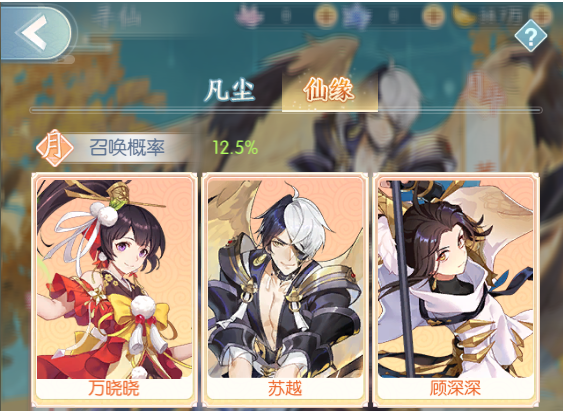This screenshot has height=411, width=563.
Task: Add blue crystal currency with plus button
Action: [434, 17]
